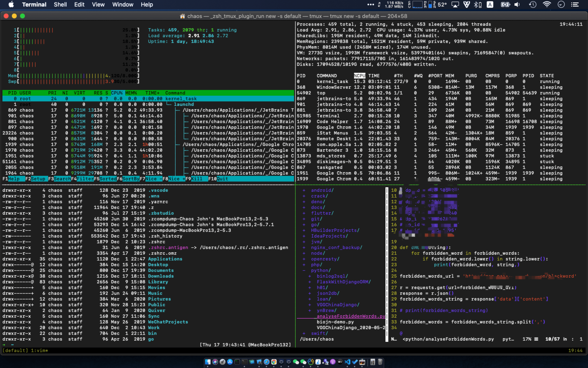Open the Apple menu

[11, 4]
